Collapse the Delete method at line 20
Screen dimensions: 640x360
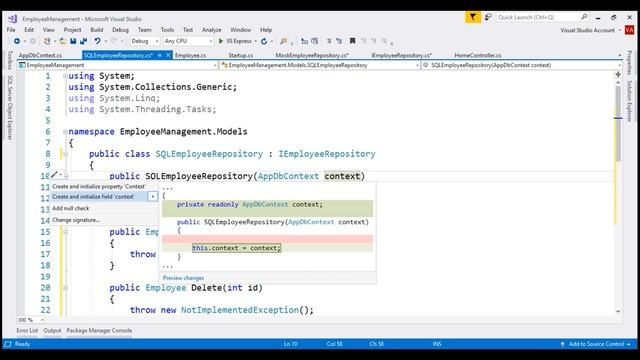coord(65,288)
